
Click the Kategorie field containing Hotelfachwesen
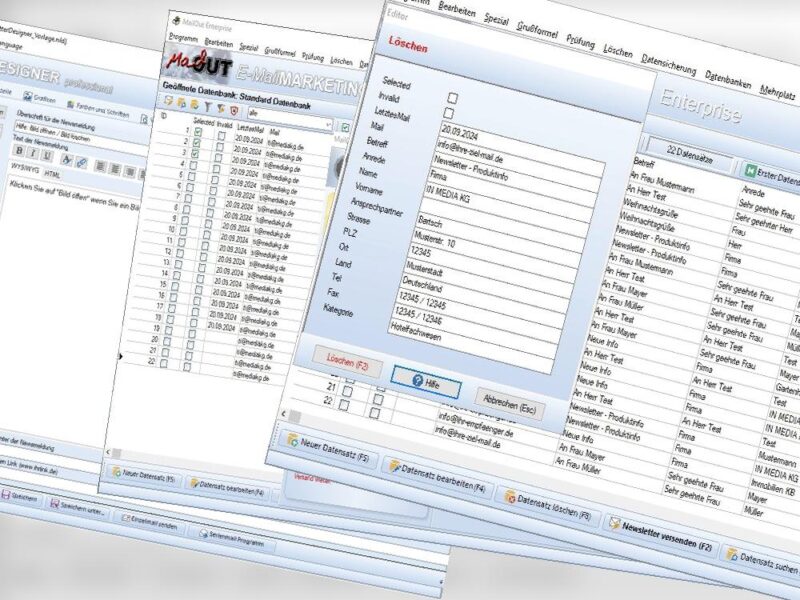pos(473,347)
